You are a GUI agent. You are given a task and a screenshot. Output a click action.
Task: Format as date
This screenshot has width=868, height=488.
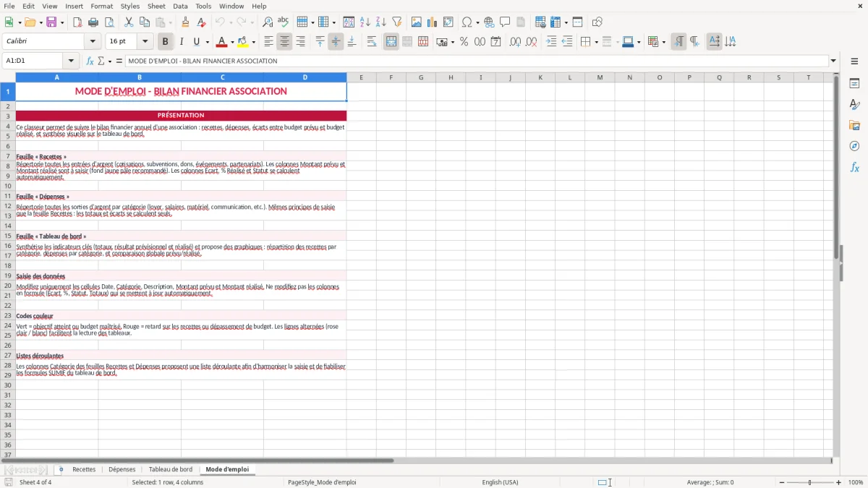495,42
